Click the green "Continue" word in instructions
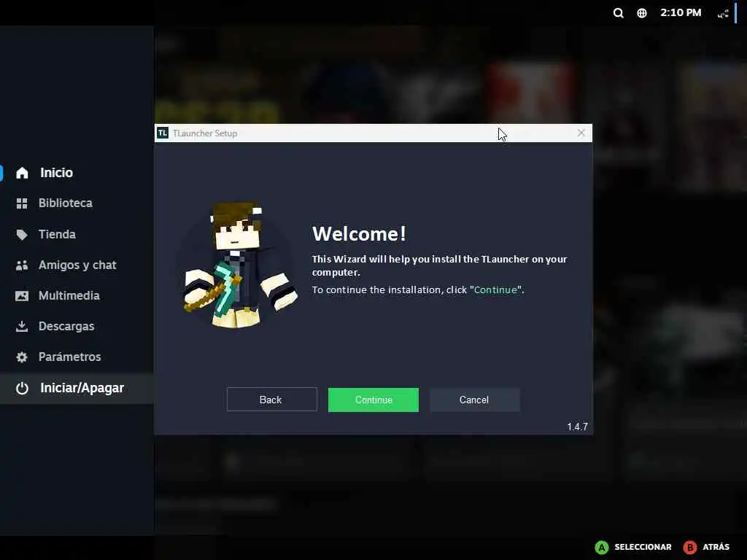Image resolution: width=747 pixels, height=560 pixels. [x=495, y=289]
